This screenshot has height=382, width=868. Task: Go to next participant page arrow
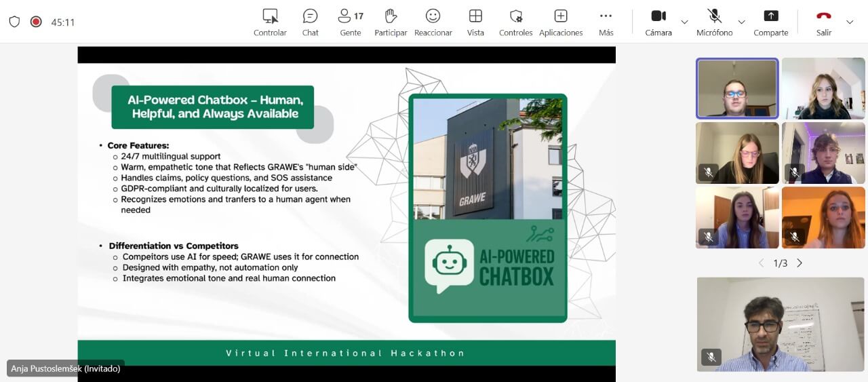pyautogui.click(x=800, y=263)
